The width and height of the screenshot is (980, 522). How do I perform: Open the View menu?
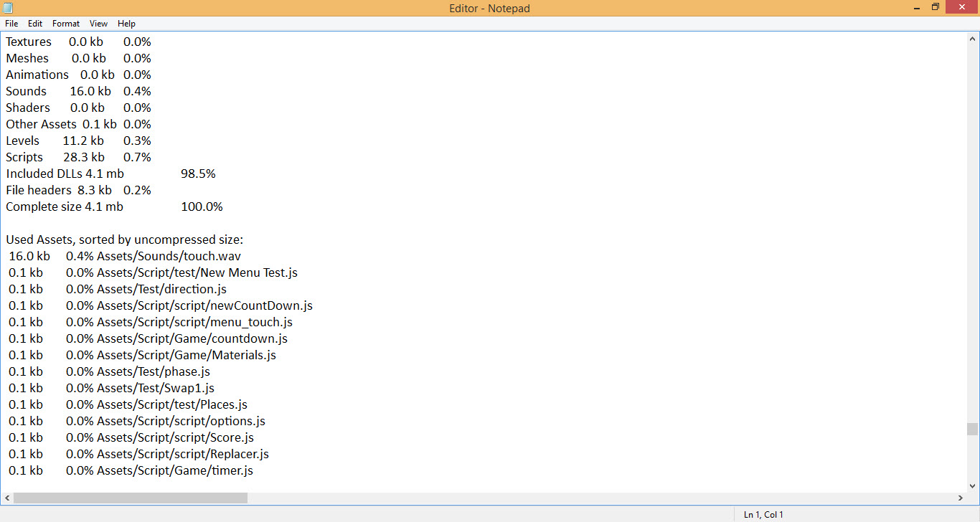(98, 24)
